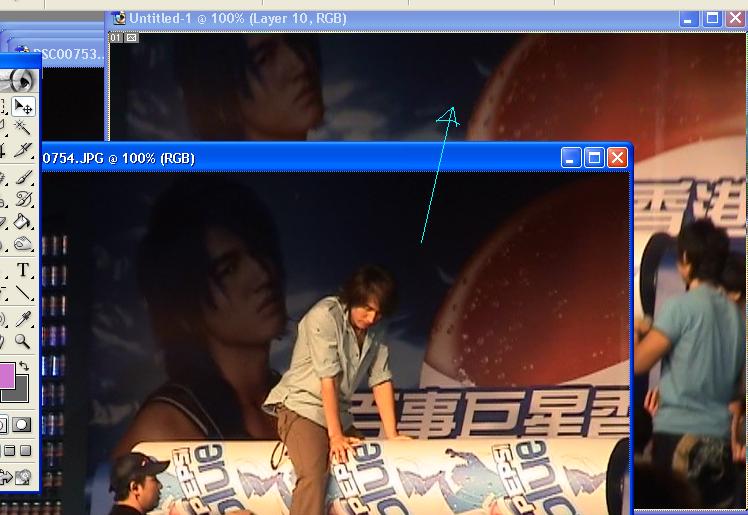
Task: Swap foreground and background colors
Action: coord(24,366)
